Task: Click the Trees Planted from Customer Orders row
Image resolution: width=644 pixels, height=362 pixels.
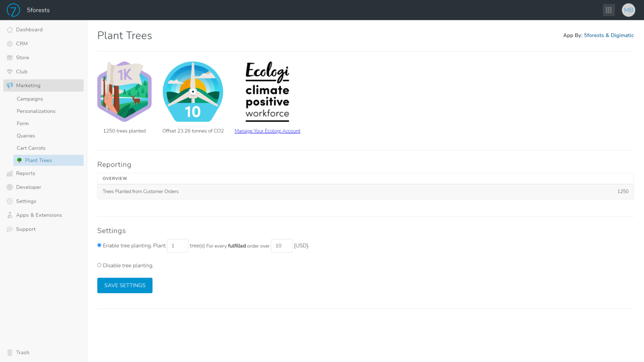Action: 365,192
